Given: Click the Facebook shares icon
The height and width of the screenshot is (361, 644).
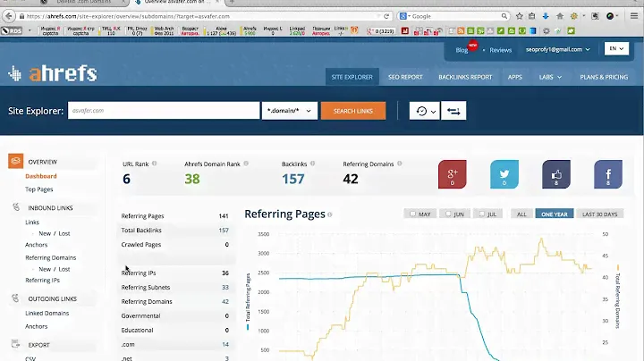Looking at the screenshot, I should coord(608,174).
